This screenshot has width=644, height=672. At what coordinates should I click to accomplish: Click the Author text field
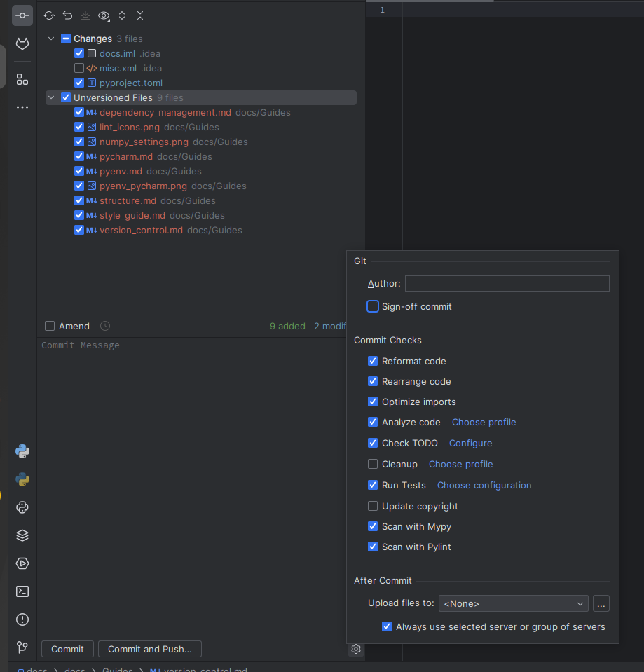point(507,284)
